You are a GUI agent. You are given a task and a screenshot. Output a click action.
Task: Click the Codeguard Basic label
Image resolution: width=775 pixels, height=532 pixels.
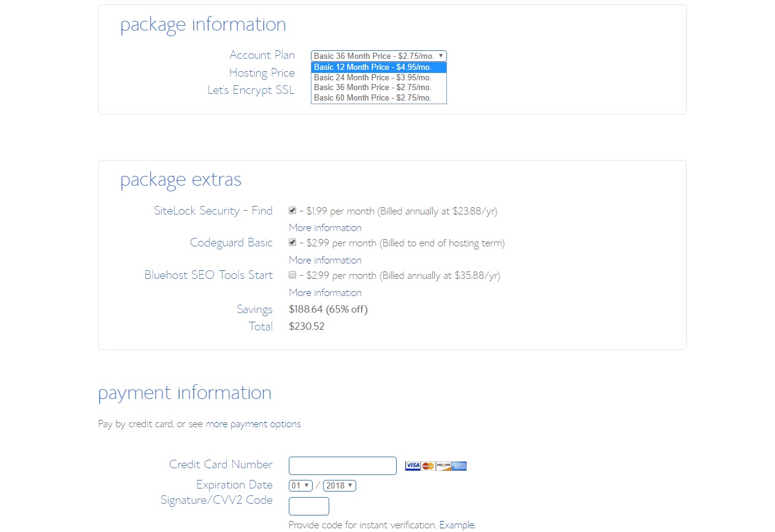pyautogui.click(x=231, y=242)
